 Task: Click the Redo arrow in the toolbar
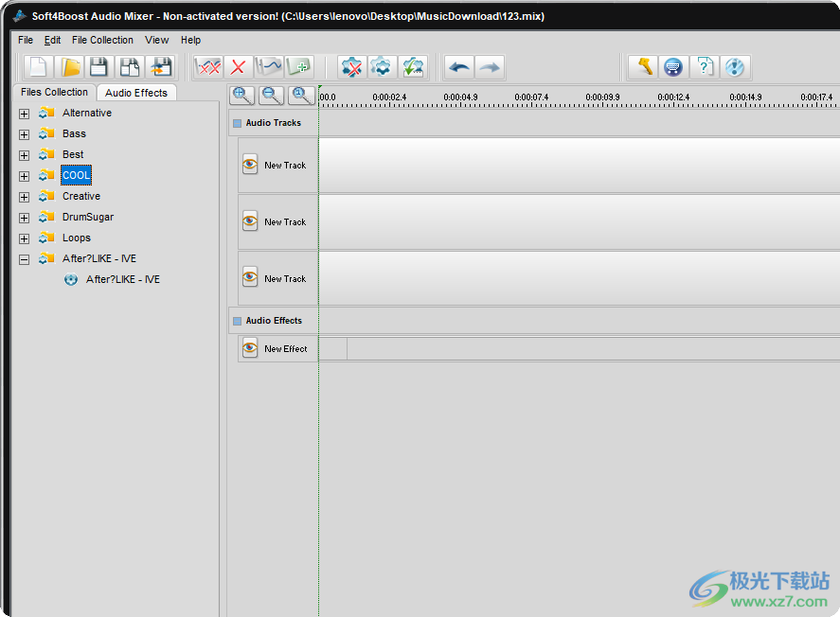(489, 67)
